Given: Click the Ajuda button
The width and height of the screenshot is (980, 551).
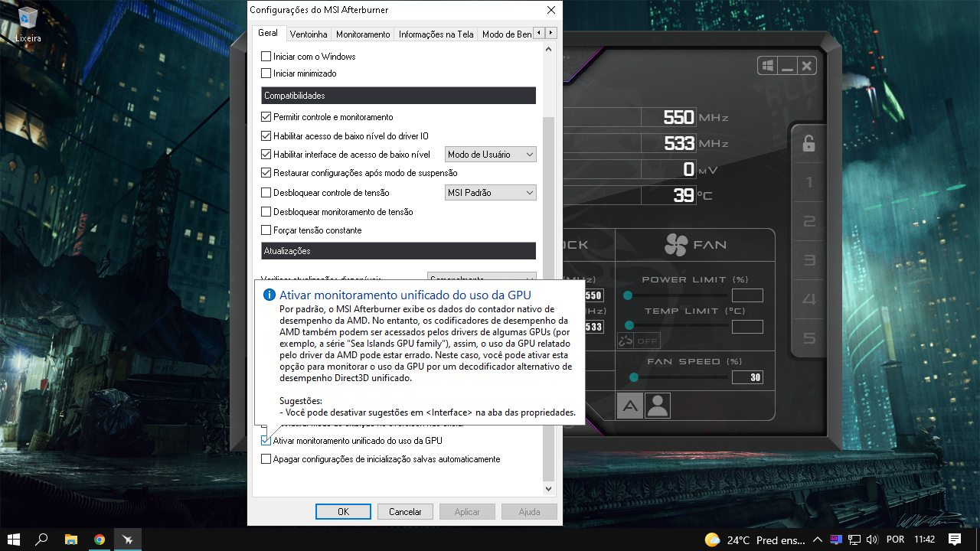Looking at the screenshot, I should [x=529, y=512].
